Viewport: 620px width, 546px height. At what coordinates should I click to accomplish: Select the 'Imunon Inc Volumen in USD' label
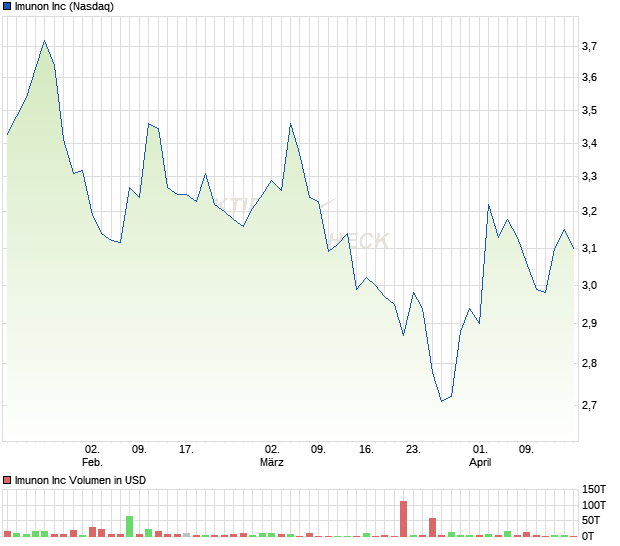(80, 480)
